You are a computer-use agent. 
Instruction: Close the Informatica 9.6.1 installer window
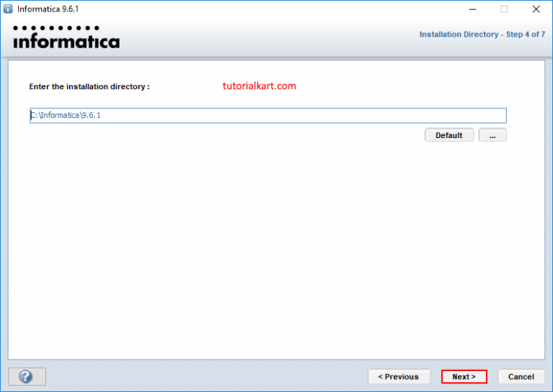point(536,9)
